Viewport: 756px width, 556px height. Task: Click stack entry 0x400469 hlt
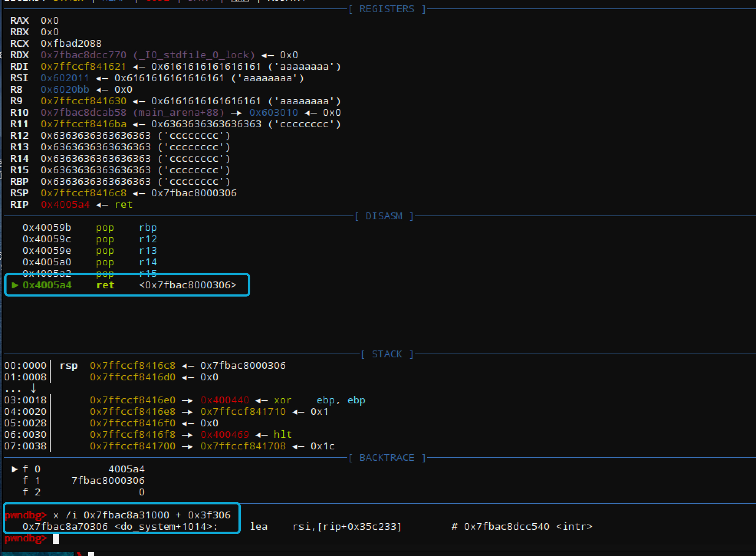coord(191,434)
